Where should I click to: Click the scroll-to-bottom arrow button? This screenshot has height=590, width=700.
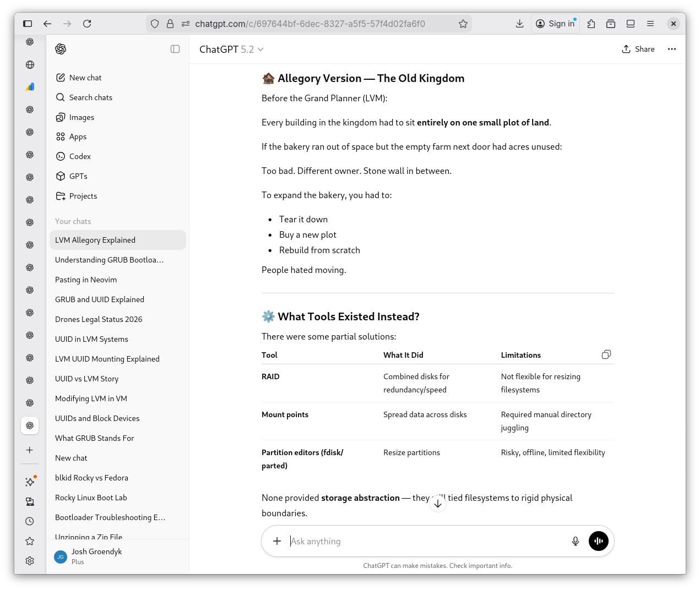[x=438, y=503]
